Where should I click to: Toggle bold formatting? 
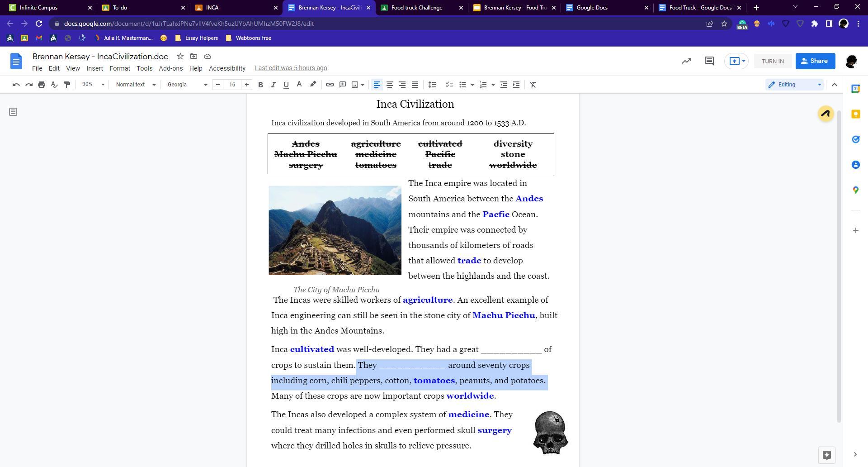260,85
